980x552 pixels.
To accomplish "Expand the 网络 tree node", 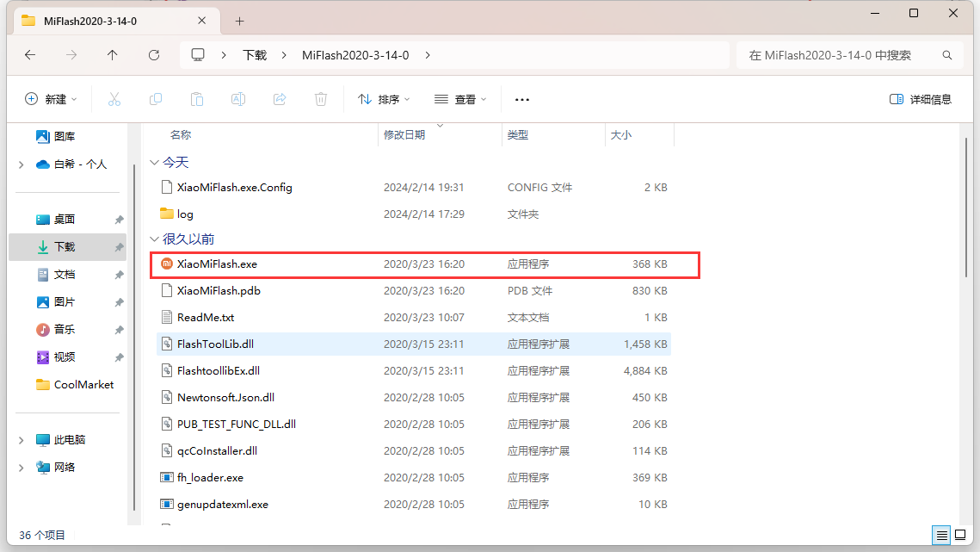I will click(x=22, y=468).
